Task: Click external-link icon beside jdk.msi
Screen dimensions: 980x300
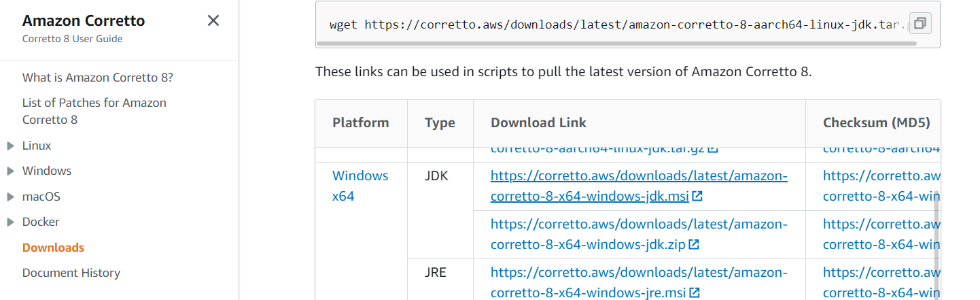Action: tap(697, 197)
